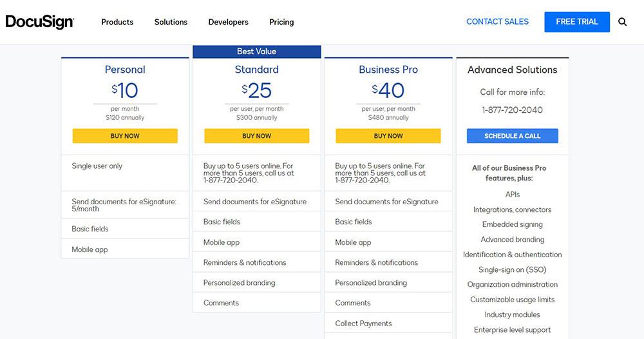
Task: Click the search magnifier icon
Action: click(x=622, y=22)
